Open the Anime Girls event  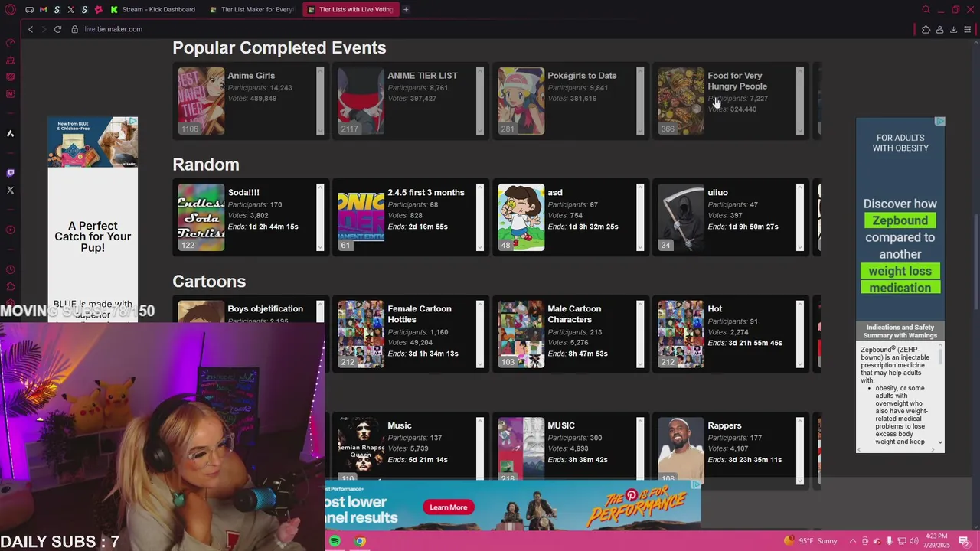coord(250,101)
